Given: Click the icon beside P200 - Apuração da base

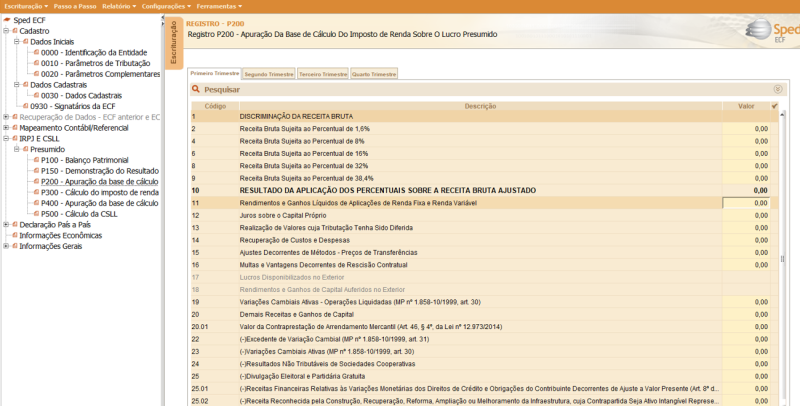Looking at the screenshot, I should [36, 181].
